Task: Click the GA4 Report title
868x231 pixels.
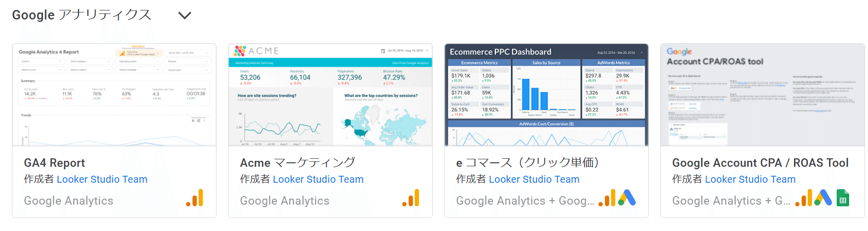Action: pos(55,163)
